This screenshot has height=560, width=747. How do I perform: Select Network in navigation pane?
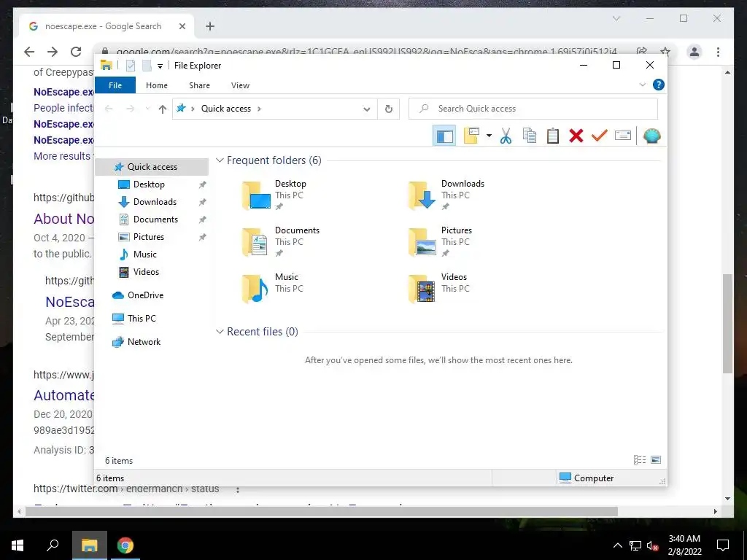[x=144, y=342]
